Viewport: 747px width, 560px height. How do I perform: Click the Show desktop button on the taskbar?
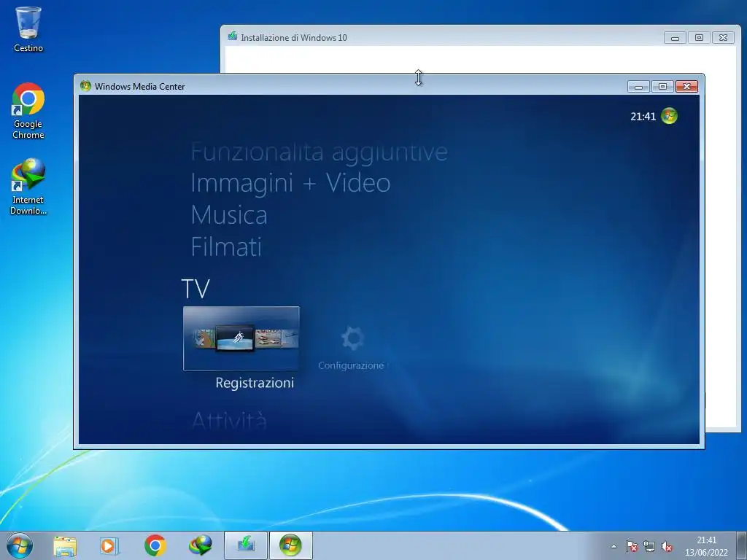pos(742,545)
